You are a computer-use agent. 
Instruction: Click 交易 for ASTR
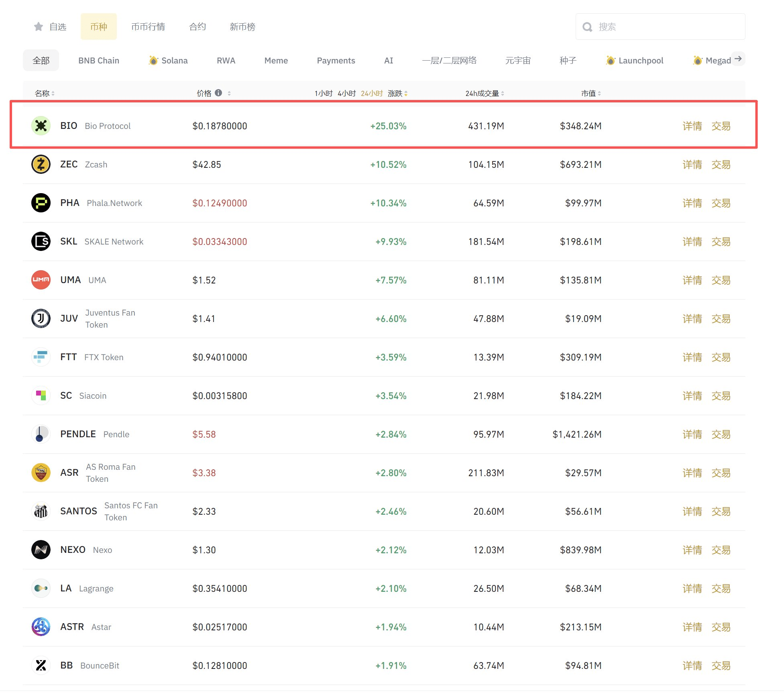pos(721,627)
